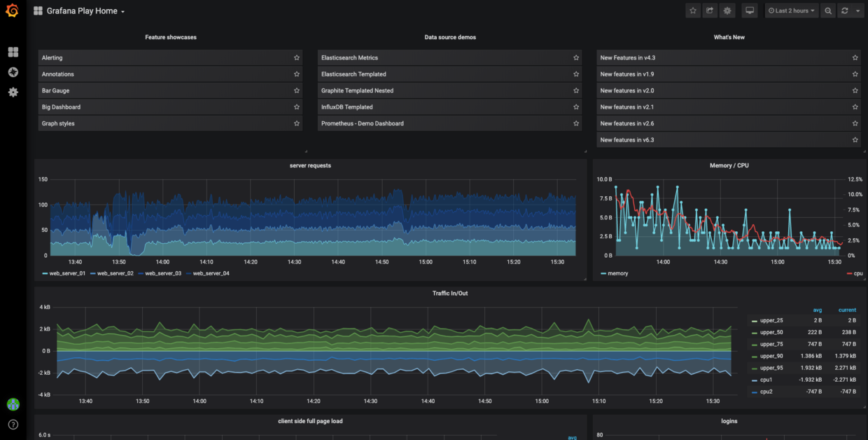Open refresh interval dropdown arrow
Viewport: 868px width, 440px height.
[858, 11]
